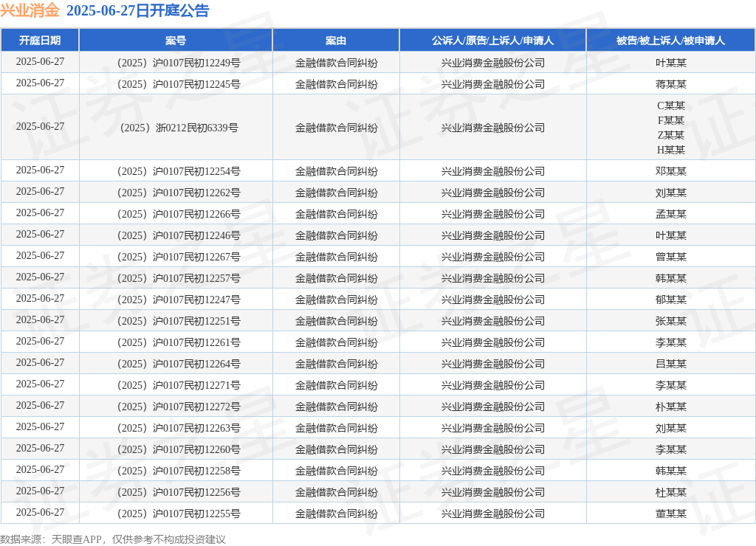Click the 2025-06-27日开庭公告 heading
Screen dimensions: 756x546
pos(138,10)
